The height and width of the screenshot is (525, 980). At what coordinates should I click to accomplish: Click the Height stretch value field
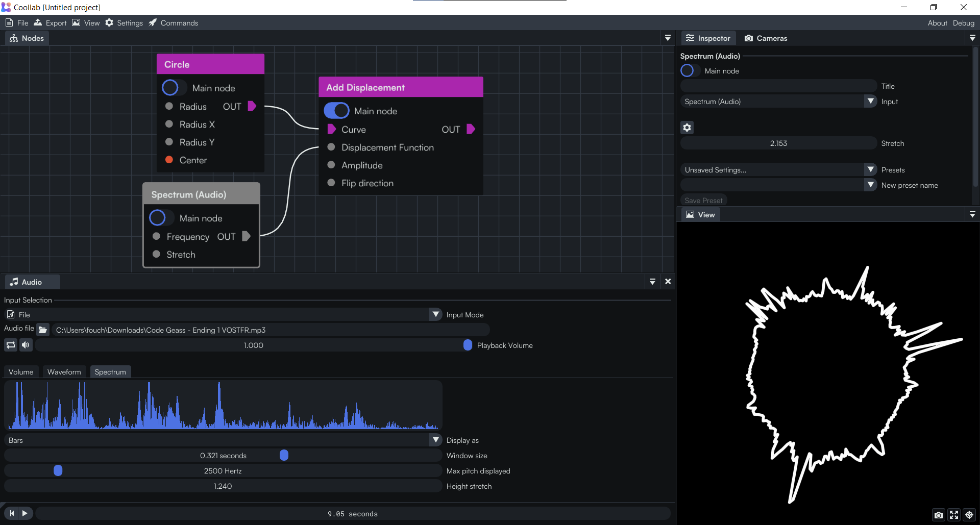[223, 486]
